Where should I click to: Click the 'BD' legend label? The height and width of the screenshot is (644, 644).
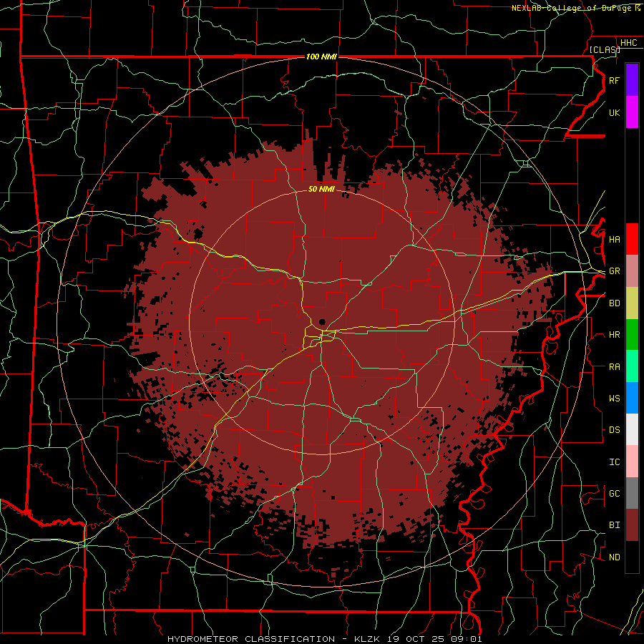[615, 303]
